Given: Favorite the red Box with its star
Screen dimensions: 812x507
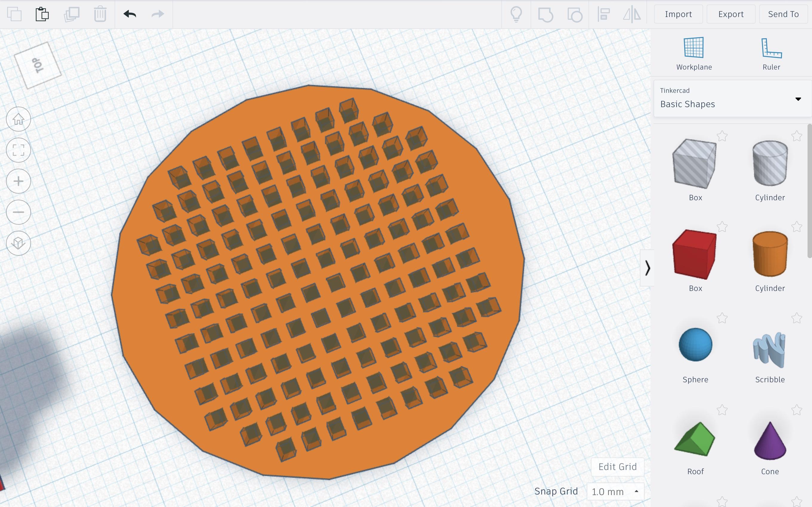Looking at the screenshot, I should [722, 227].
